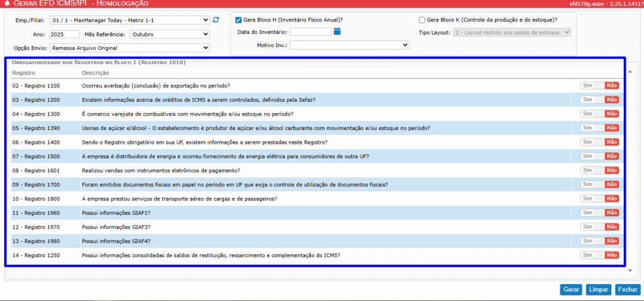Click the bell icon in the title bar
644x301 pixels.
(x=7, y=4)
